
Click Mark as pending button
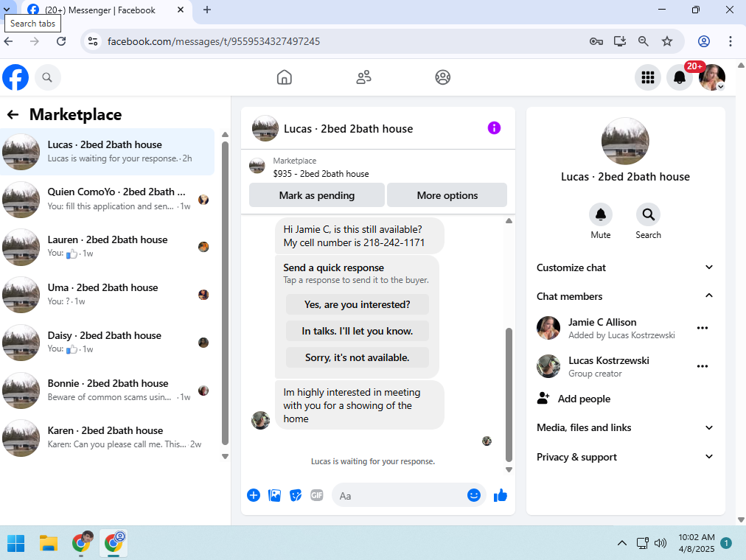[x=317, y=195]
